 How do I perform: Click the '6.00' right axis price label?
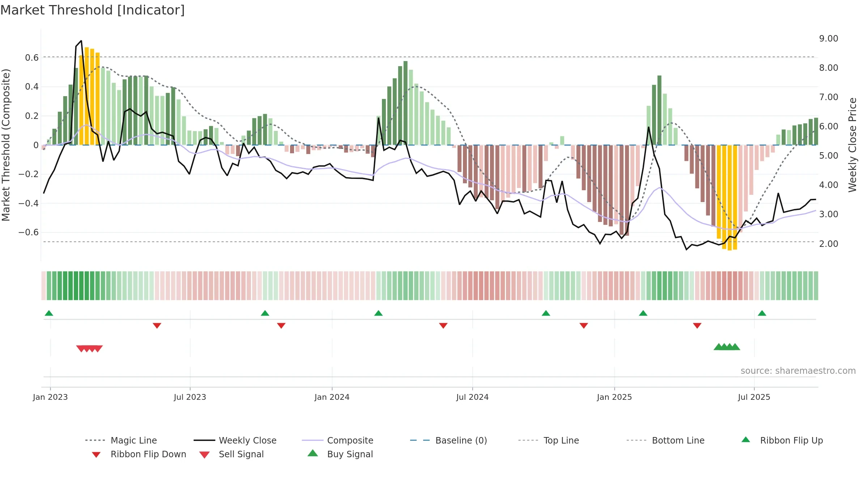coord(829,126)
